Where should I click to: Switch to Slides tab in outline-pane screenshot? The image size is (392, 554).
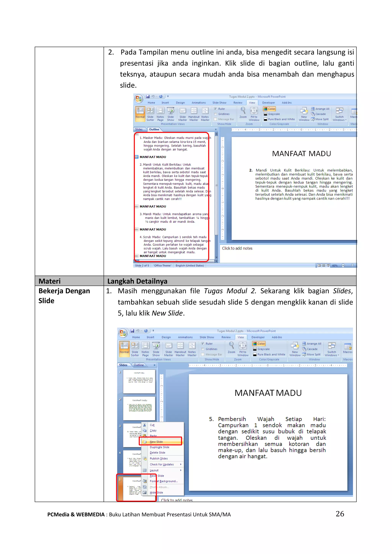click(x=139, y=129)
